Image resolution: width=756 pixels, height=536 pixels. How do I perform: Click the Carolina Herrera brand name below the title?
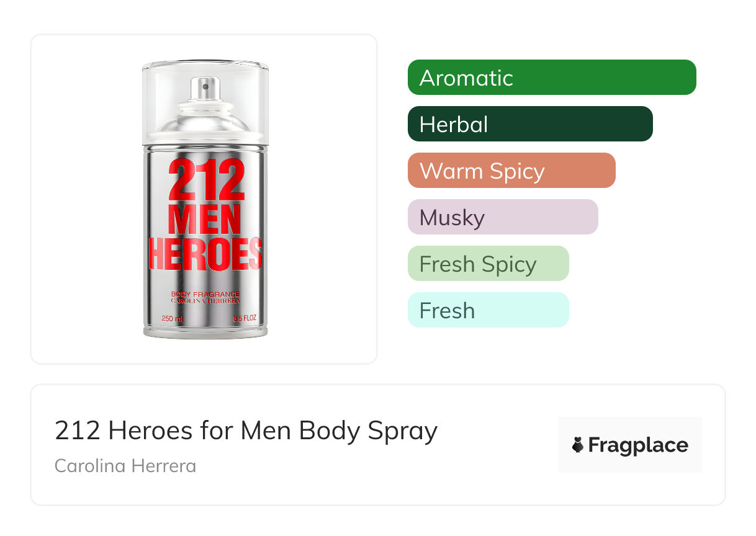click(125, 465)
